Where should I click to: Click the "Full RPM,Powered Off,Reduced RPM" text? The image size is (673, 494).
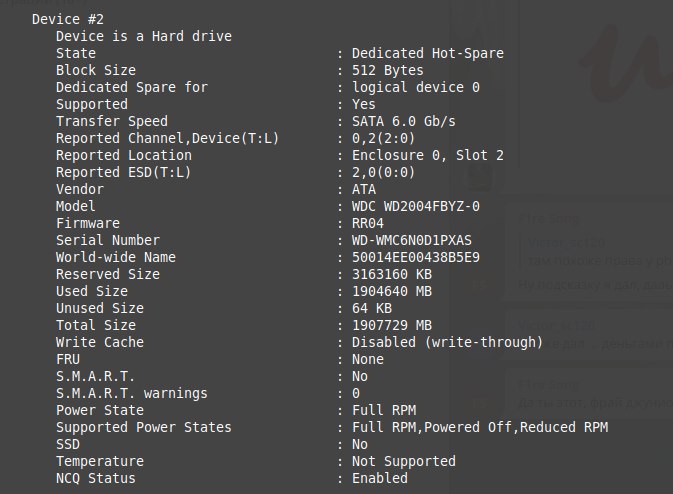(x=480, y=427)
